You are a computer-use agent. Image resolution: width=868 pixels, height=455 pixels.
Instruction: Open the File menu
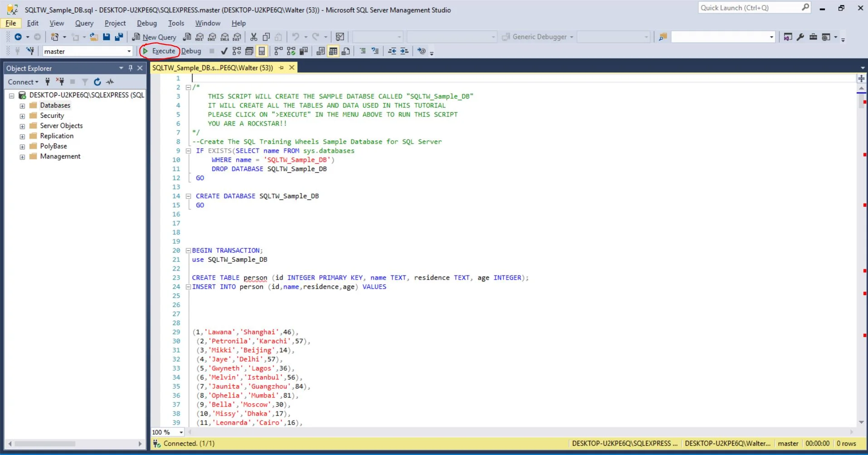tap(11, 23)
